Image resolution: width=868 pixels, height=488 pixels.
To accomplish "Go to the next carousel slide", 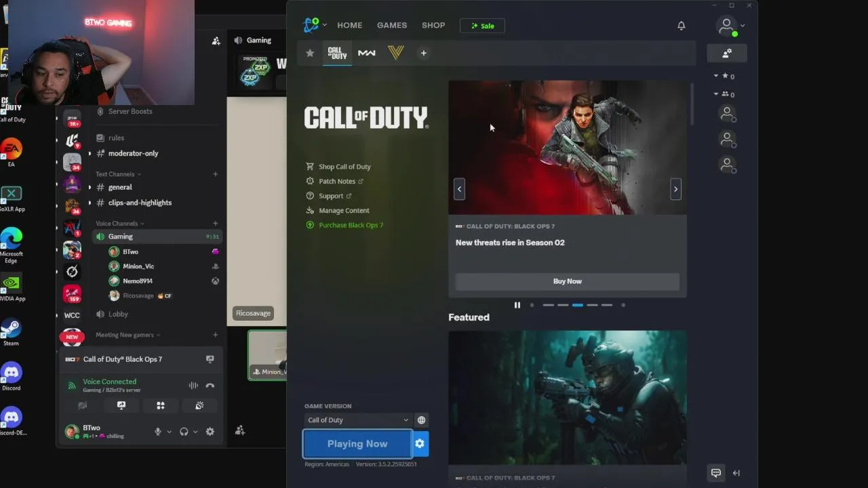I will pos(675,189).
